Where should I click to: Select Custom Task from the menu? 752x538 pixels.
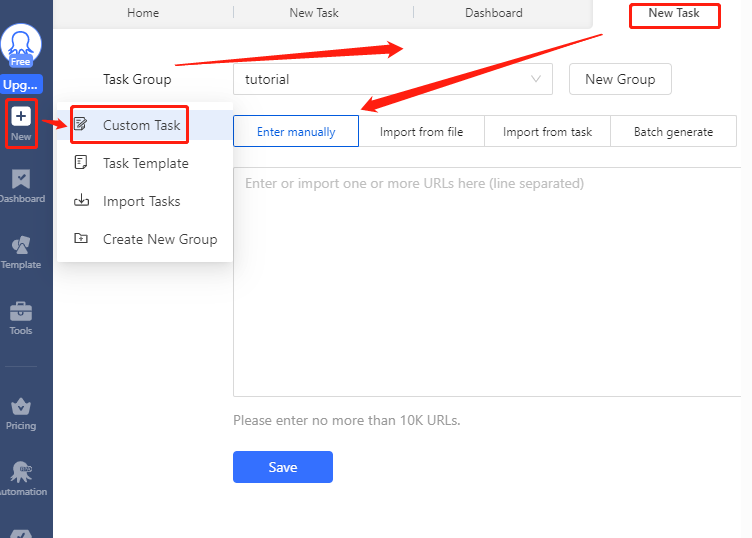tap(141, 125)
